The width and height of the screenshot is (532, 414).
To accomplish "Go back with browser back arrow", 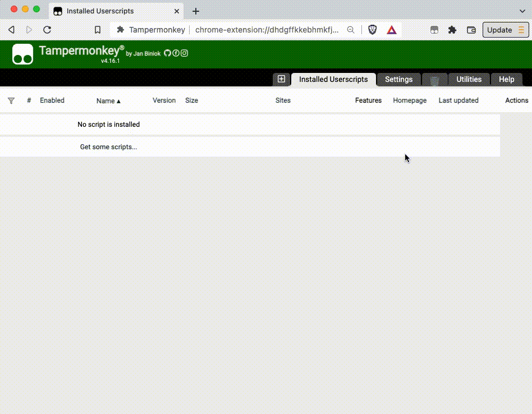I will [x=12, y=30].
